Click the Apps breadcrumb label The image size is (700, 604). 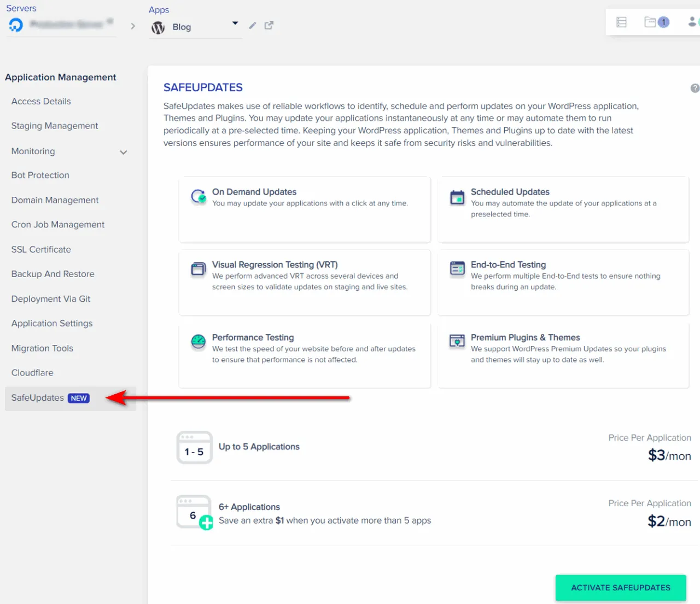pyautogui.click(x=159, y=10)
